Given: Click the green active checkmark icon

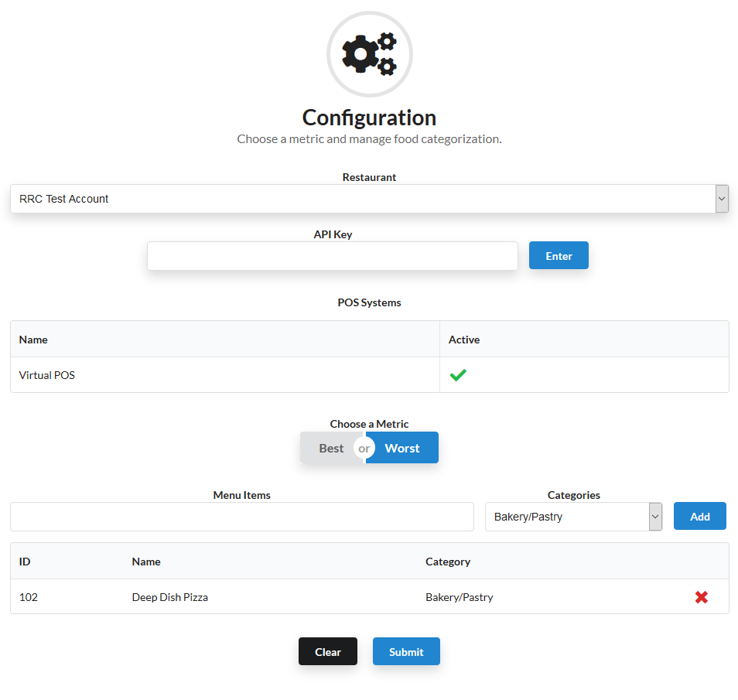Looking at the screenshot, I should pyautogui.click(x=458, y=375).
